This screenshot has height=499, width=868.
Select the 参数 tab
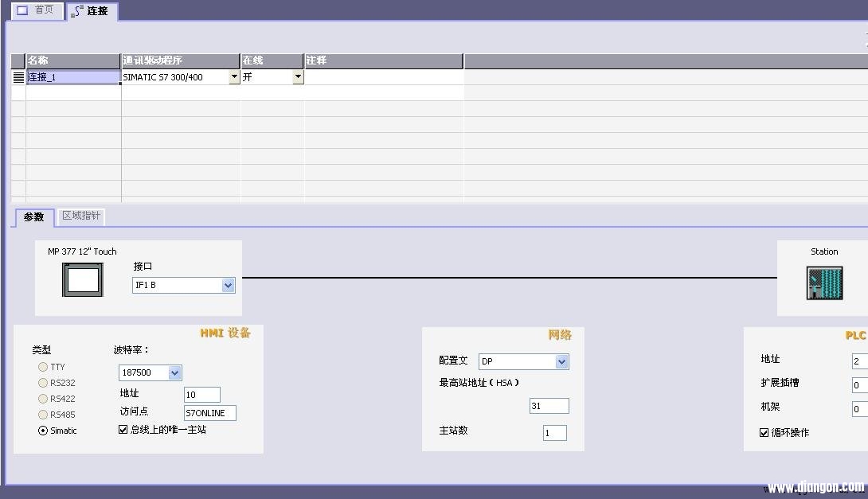tap(34, 216)
